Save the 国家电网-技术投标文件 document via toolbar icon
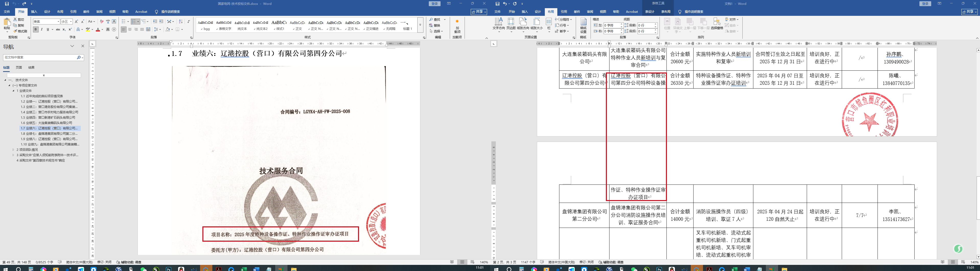Viewport: 980px width, 271px height. pos(7,4)
